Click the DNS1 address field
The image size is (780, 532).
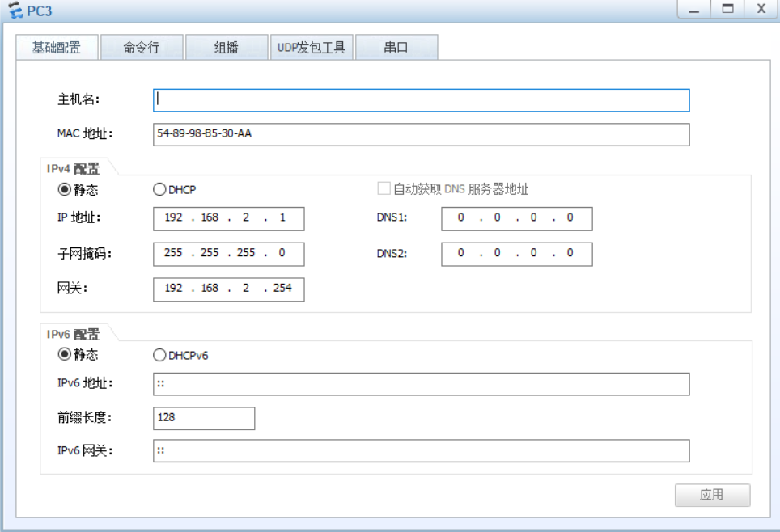tap(517, 219)
